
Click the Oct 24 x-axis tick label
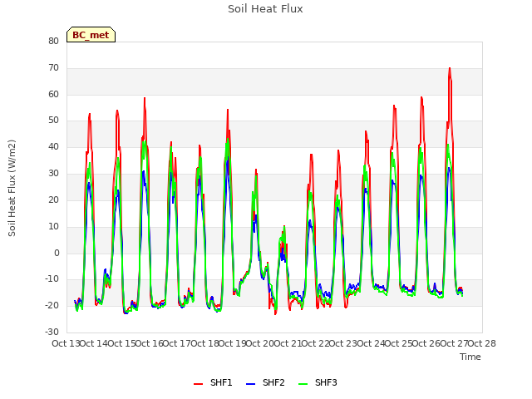[x=372, y=343]
